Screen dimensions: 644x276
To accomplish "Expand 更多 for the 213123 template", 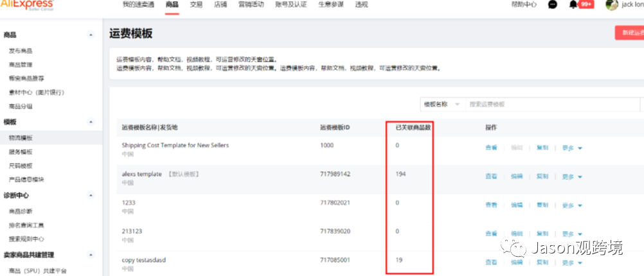I will coord(572,234).
